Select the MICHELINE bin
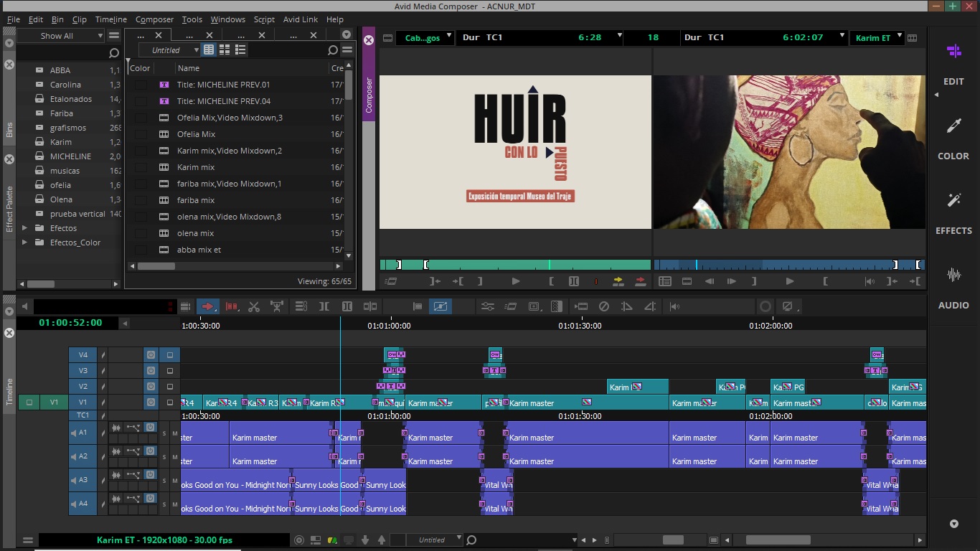 point(70,156)
